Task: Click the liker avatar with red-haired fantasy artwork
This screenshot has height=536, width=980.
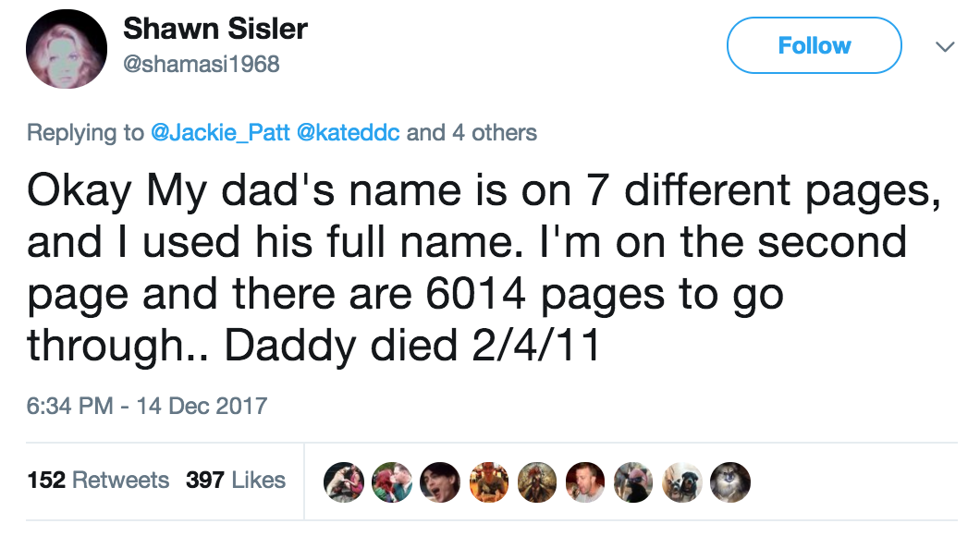Action: [537, 481]
